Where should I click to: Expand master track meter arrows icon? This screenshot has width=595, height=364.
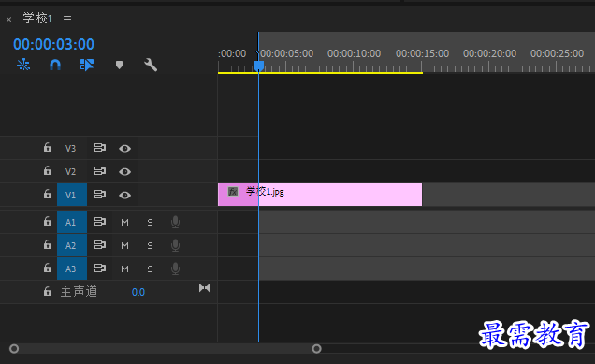204,288
